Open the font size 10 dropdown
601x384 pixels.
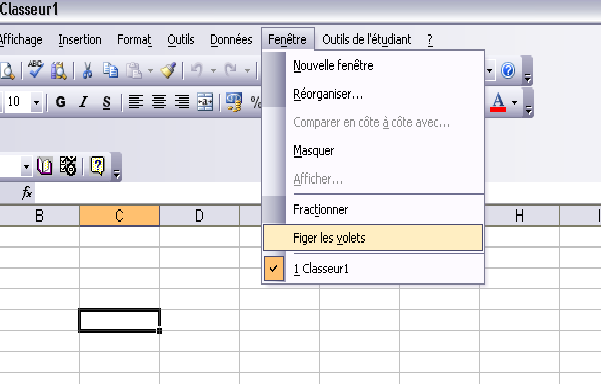[36, 103]
